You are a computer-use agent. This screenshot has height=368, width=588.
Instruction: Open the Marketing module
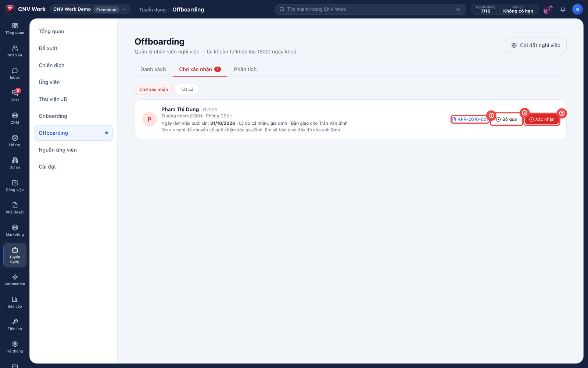(15, 231)
